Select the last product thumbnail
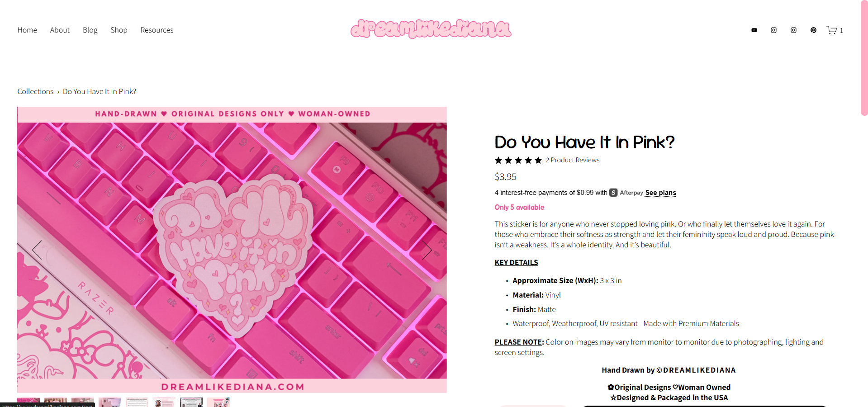 (218, 402)
